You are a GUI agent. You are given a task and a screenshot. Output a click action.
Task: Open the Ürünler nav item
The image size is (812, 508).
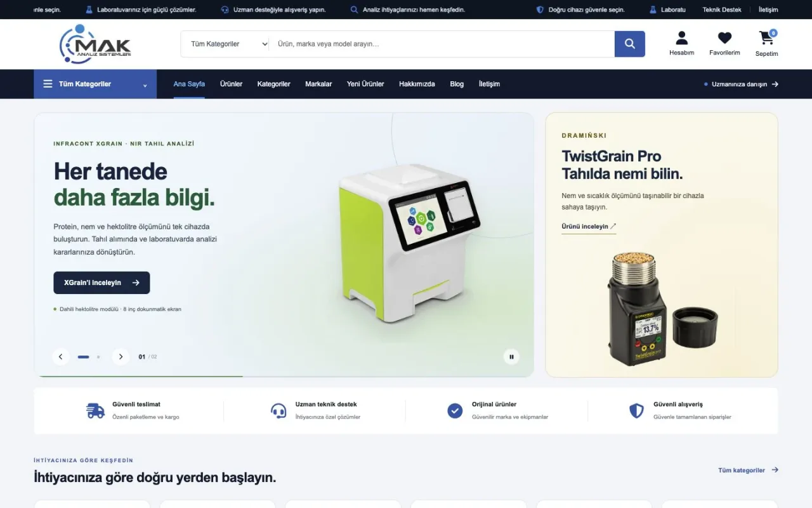pos(231,84)
